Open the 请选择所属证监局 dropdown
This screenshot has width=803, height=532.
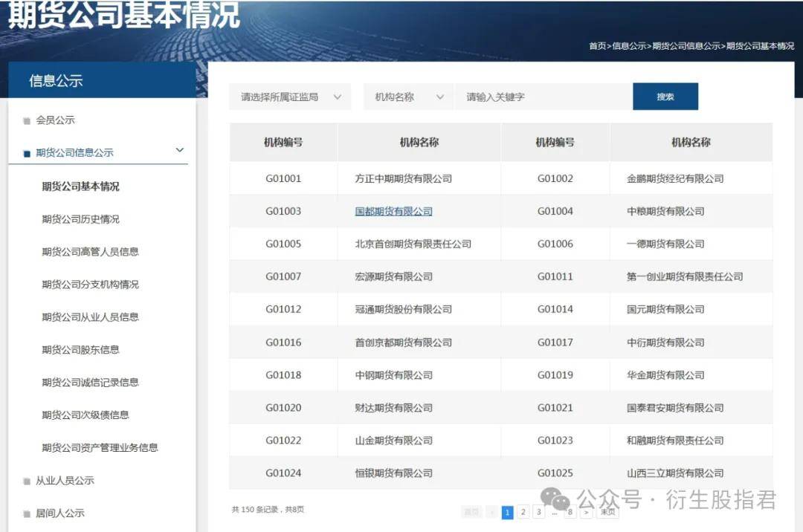[x=290, y=96]
